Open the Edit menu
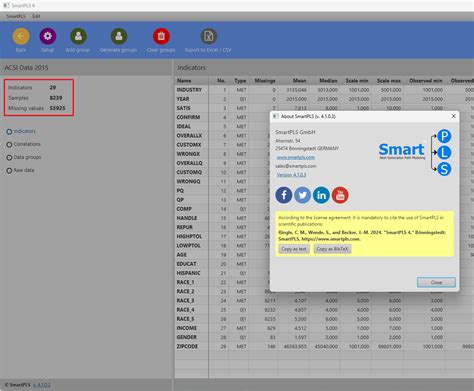The height and width of the screenshot is (391, 474). coord(36,16)
